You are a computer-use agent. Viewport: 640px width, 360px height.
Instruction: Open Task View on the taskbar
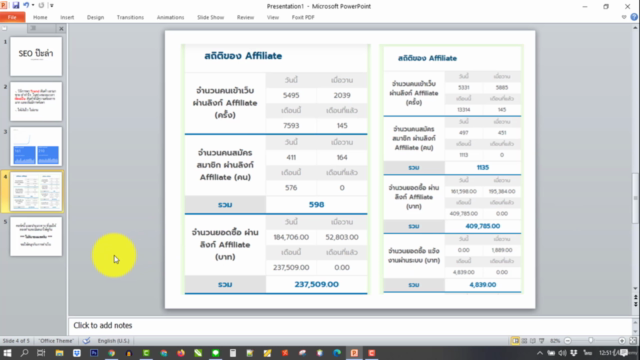(x=41, y=353)
